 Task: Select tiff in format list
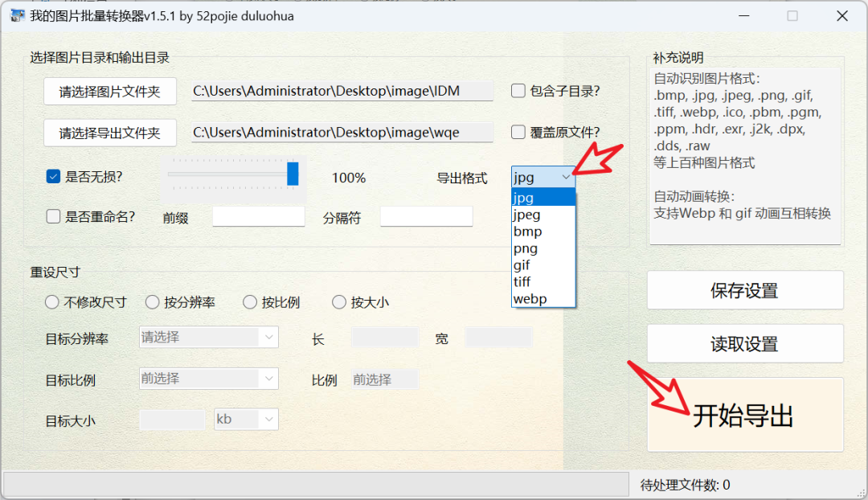tap(543, 282)
